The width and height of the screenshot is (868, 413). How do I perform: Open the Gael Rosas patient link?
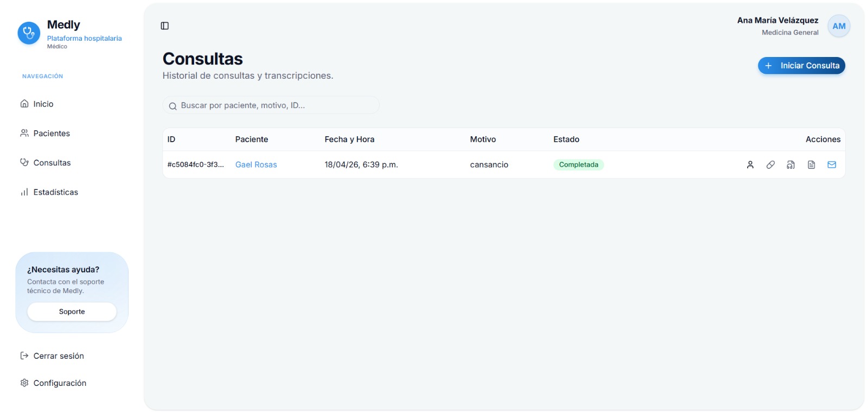(x=256, y=164)
